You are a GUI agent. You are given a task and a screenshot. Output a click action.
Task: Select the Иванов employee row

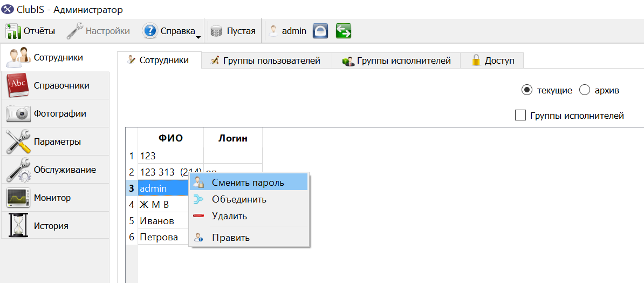click(163, 221)
